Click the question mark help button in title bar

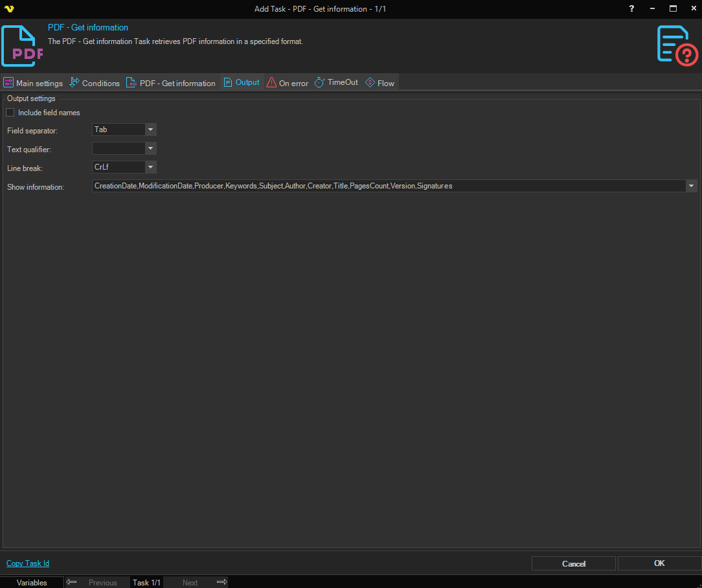coord(631,9)
